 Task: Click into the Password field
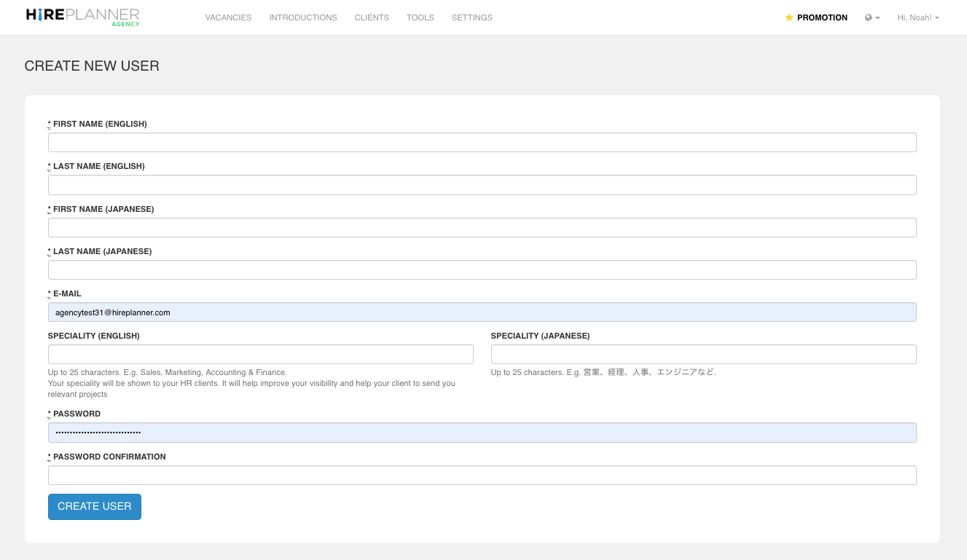482,433
